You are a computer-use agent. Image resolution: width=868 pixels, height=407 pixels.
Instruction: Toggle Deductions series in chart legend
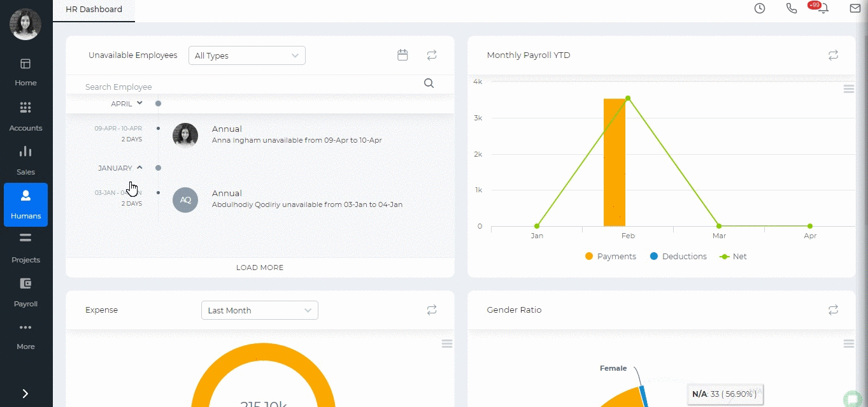click(x=678, y=257)
